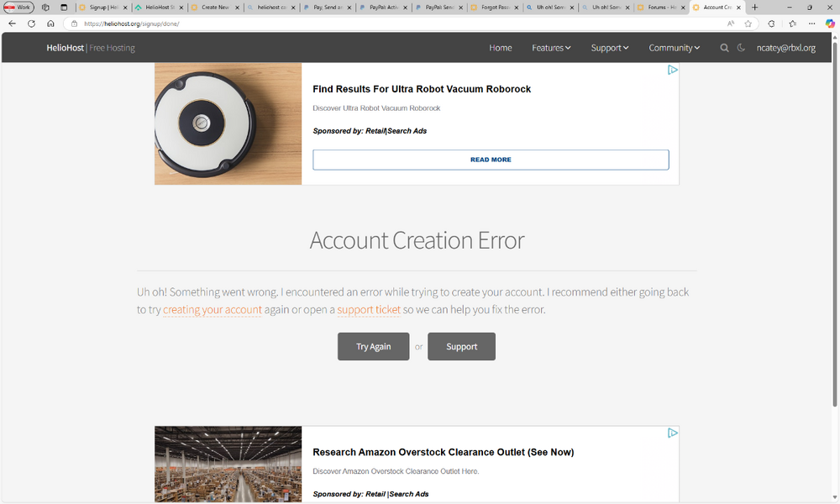Expand the Community dropdown menu

tap(674, 48)
